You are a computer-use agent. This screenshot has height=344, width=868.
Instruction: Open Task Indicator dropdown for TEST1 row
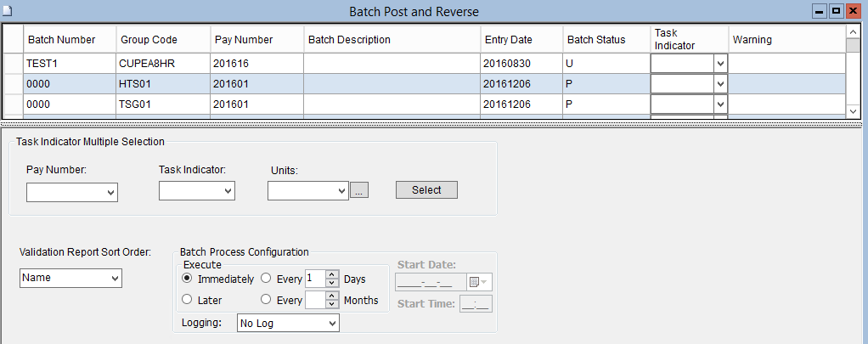720,63
